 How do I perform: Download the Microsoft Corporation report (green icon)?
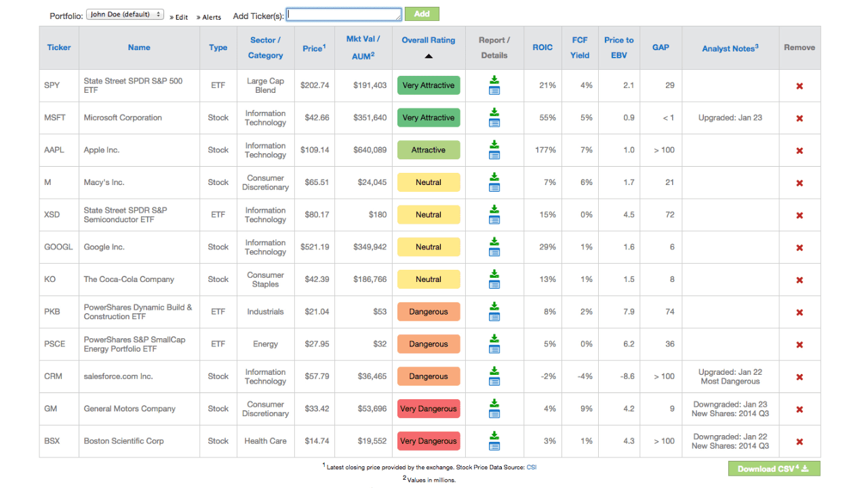point(494,113)
